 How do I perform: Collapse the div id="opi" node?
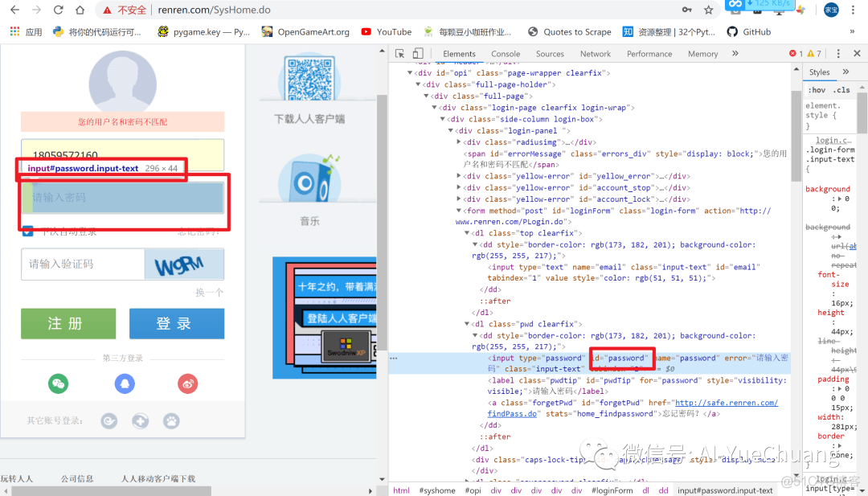pyautogui.click(x=410, y=73)
